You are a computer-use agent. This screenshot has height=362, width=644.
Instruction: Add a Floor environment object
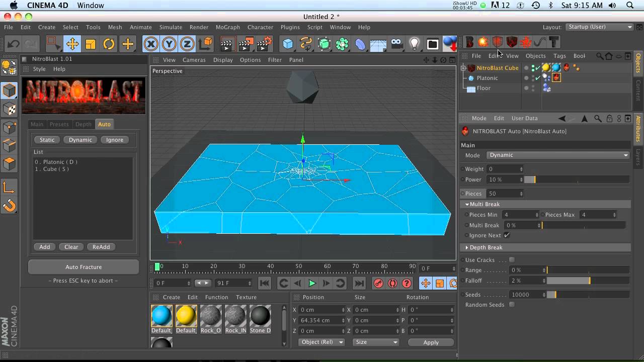click(x=378, y=44)
